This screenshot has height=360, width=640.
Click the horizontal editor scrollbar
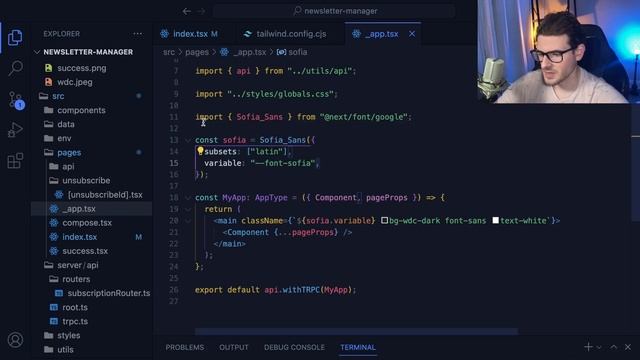[x=356, y=331]
